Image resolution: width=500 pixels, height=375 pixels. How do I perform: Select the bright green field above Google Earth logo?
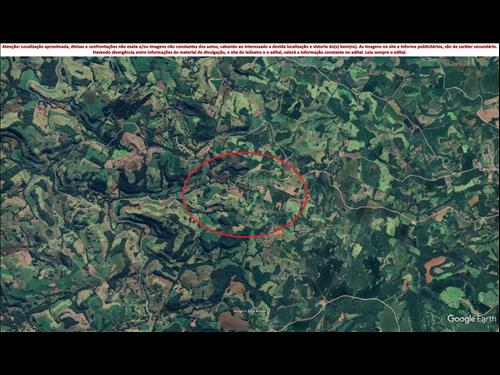453,297
